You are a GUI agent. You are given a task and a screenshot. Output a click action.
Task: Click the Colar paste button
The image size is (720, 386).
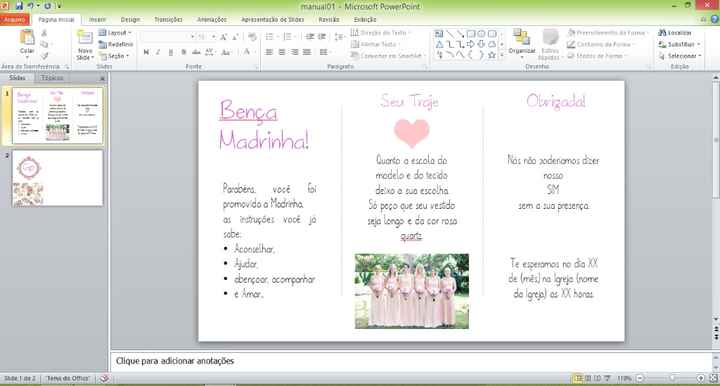(27, 42)
